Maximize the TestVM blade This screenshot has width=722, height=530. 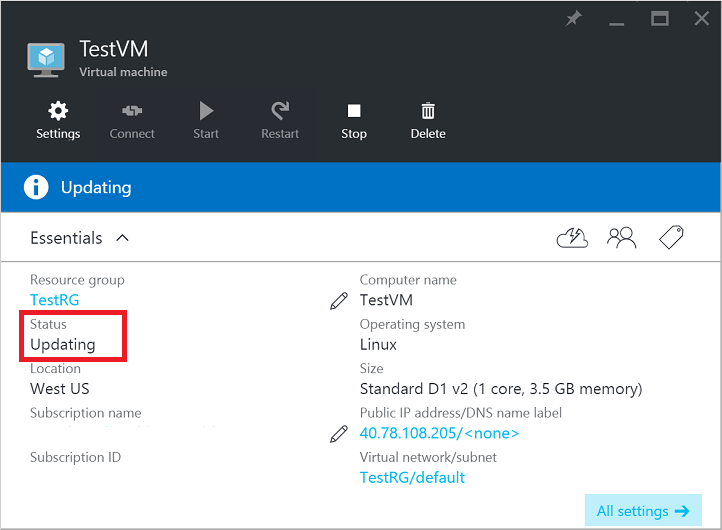[x=659, y=19]
